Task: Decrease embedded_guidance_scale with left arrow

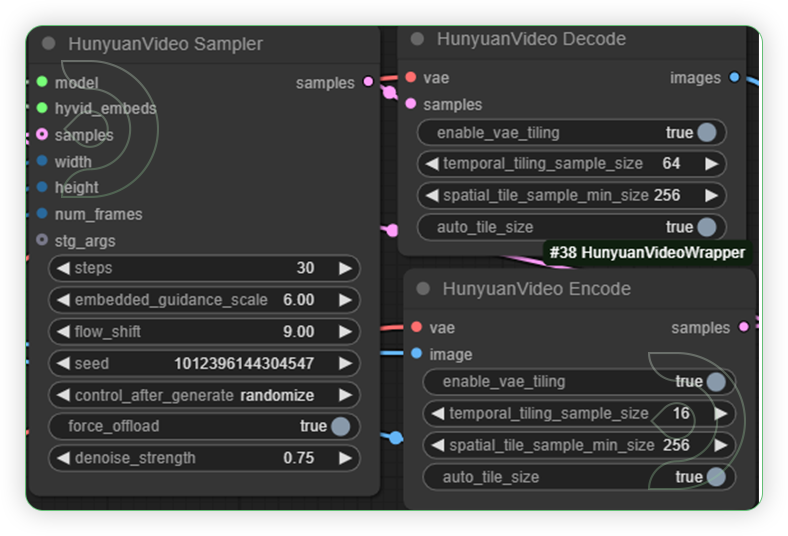Action: point(63,300)
